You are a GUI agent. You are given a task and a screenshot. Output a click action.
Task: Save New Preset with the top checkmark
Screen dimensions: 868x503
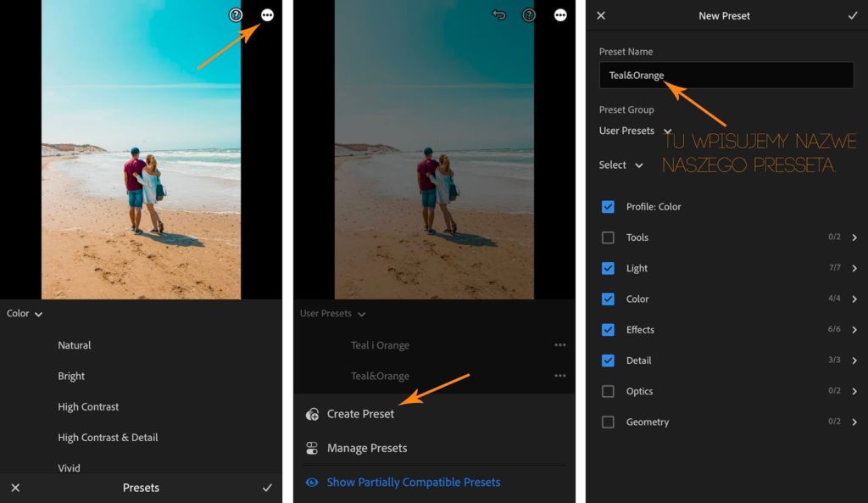(853, 15)
